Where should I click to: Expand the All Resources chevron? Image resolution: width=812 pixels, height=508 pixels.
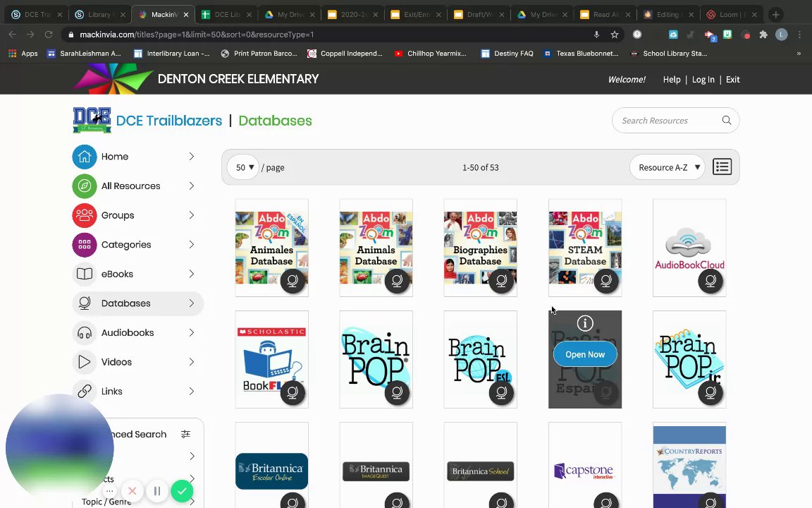click(192, 186)
